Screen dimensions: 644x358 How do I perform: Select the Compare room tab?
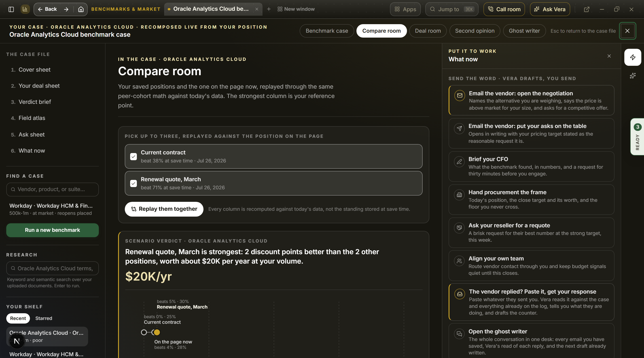(381, 31)
